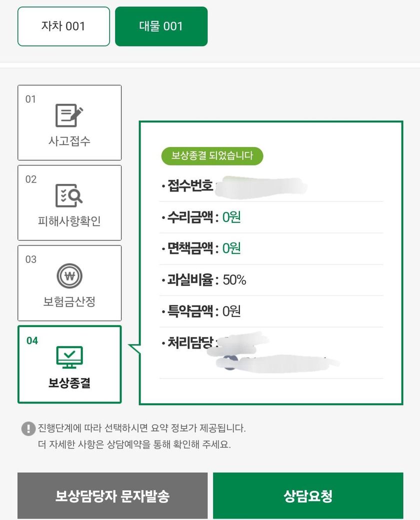The width and height of the screenshot is (420, 520).
Task: Select the 보험금산정 won coin icon
Action: [69, 275]
